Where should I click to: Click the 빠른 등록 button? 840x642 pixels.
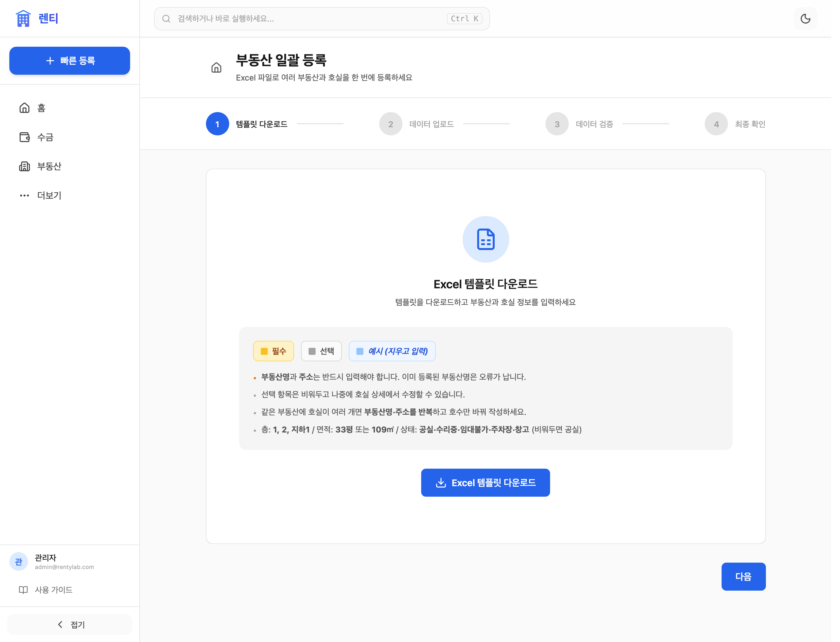(69, 61)
